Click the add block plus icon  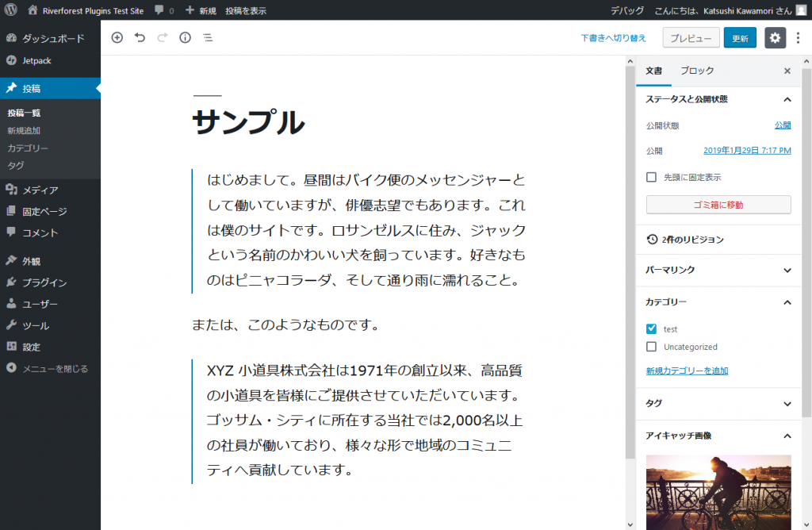click(117, 37)
